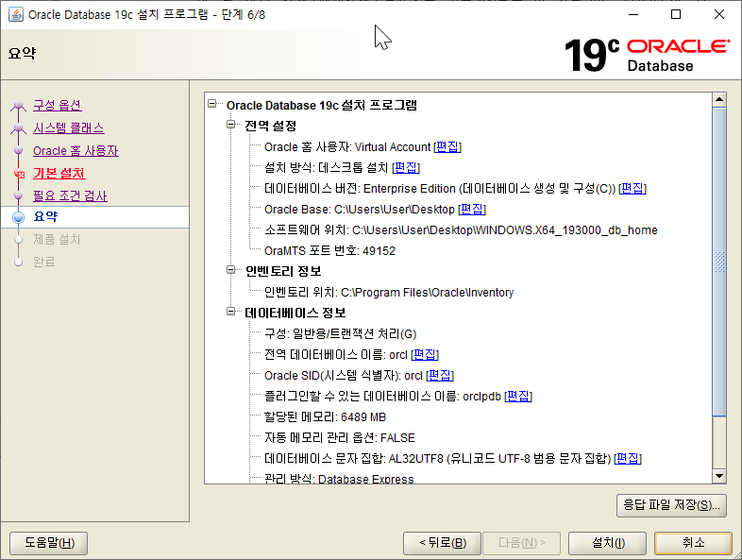Click the Oracle 홈 사용자 step bullet icon

pyautogui.click(x=19, y=150)
